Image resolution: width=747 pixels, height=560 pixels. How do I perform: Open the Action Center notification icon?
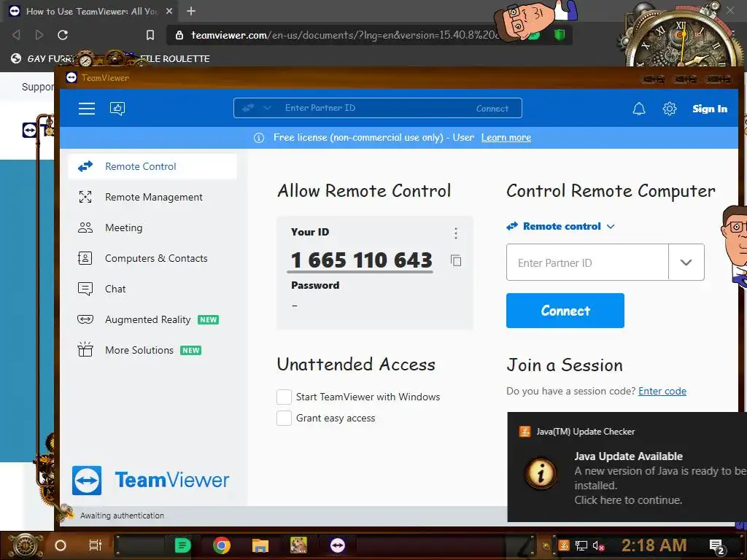point(716,546)
